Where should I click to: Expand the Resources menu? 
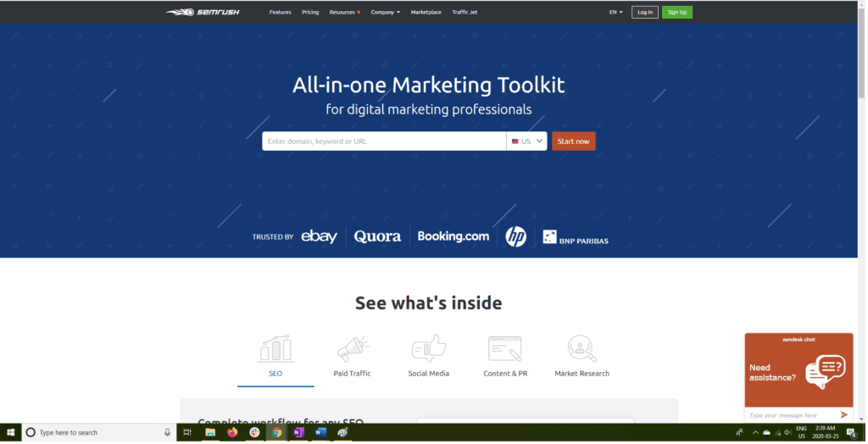coord(345,12)
